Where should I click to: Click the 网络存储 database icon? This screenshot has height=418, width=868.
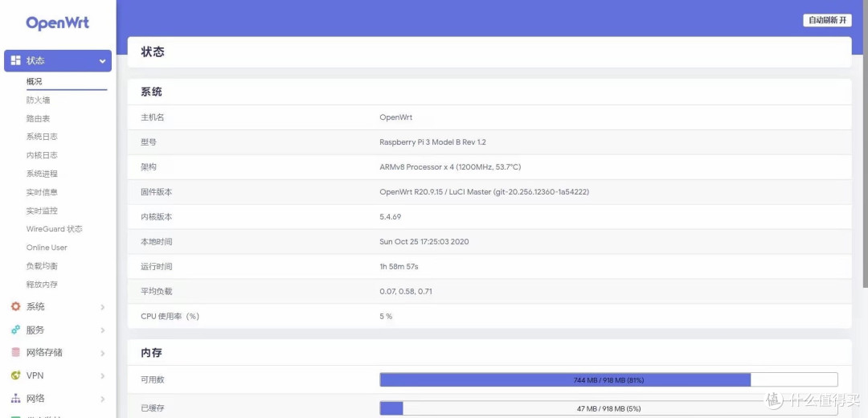(15, 352)
